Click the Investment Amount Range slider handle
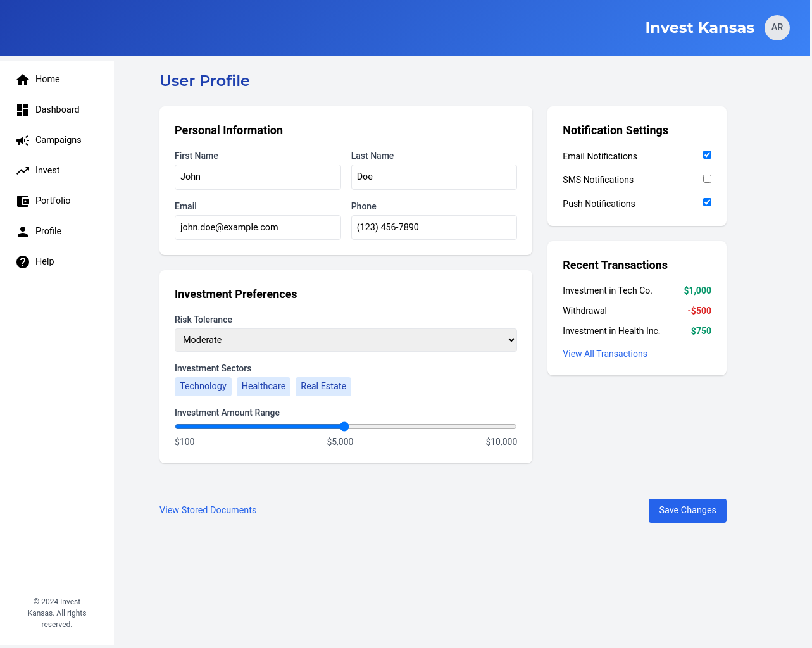812x648 pixels. (x=344, y=427)
